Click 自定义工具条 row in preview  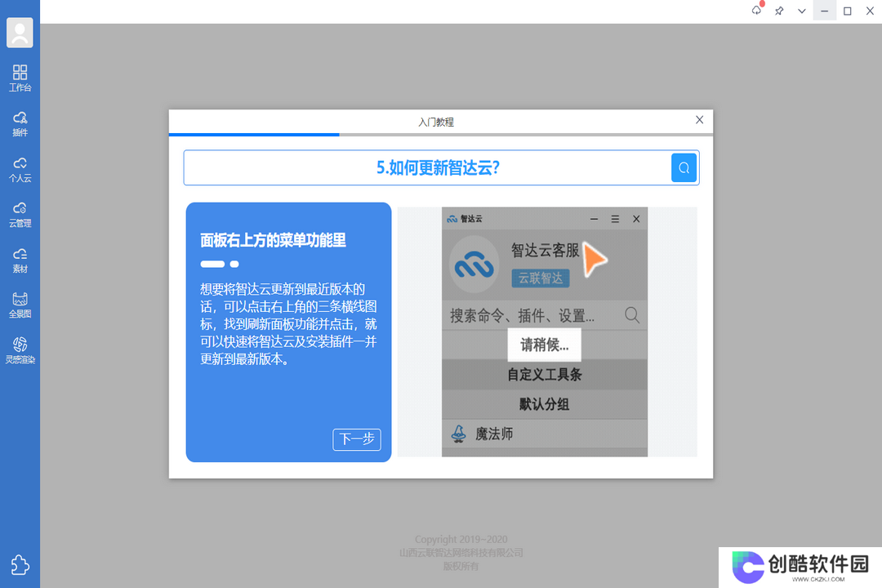(x=545, y=375)
